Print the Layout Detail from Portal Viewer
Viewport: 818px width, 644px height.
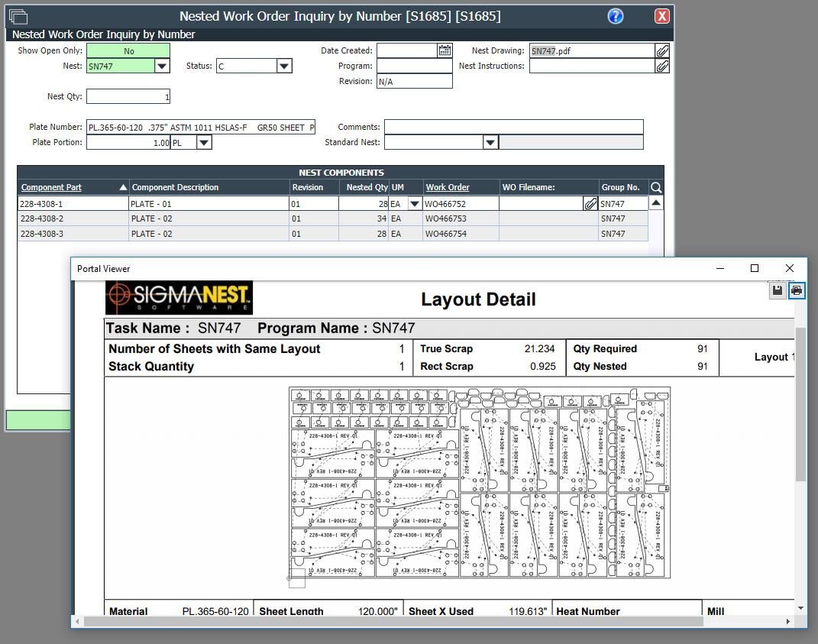tap(797, 290)
